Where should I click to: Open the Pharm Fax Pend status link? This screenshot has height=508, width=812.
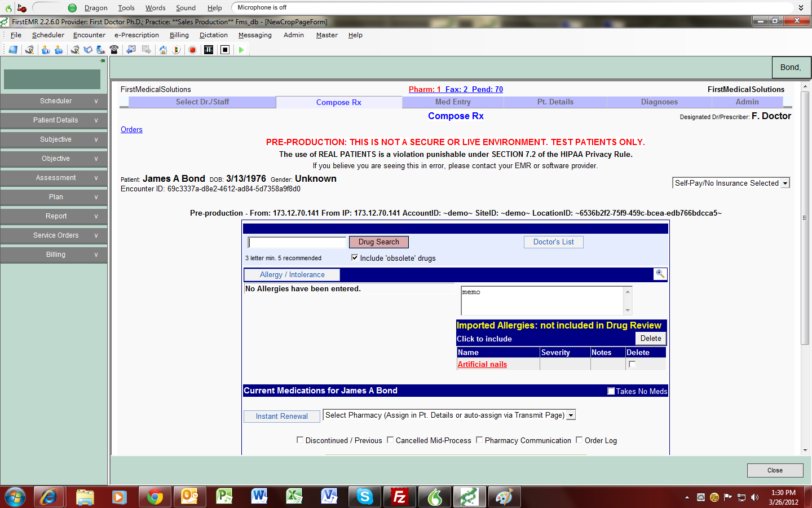point(456,89)
